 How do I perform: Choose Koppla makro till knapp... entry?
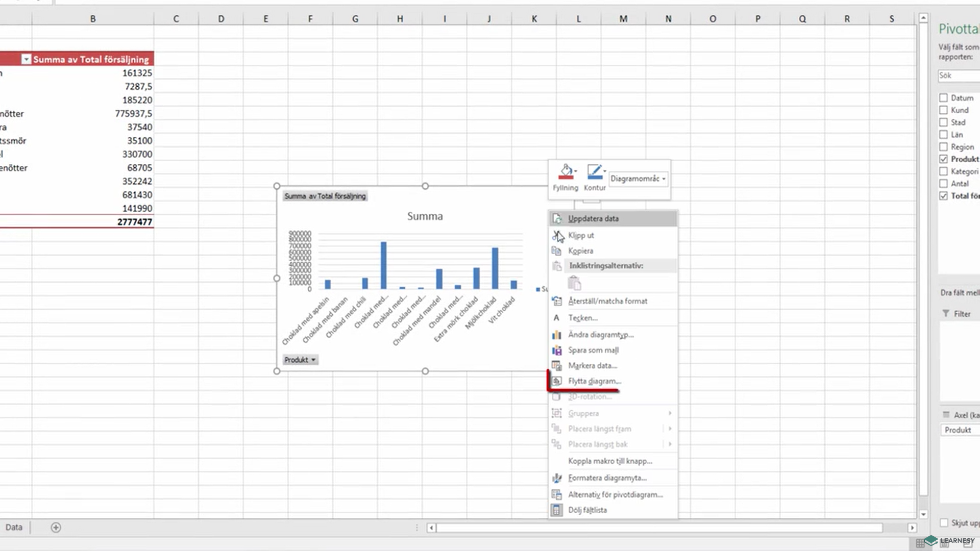(613, 461)
